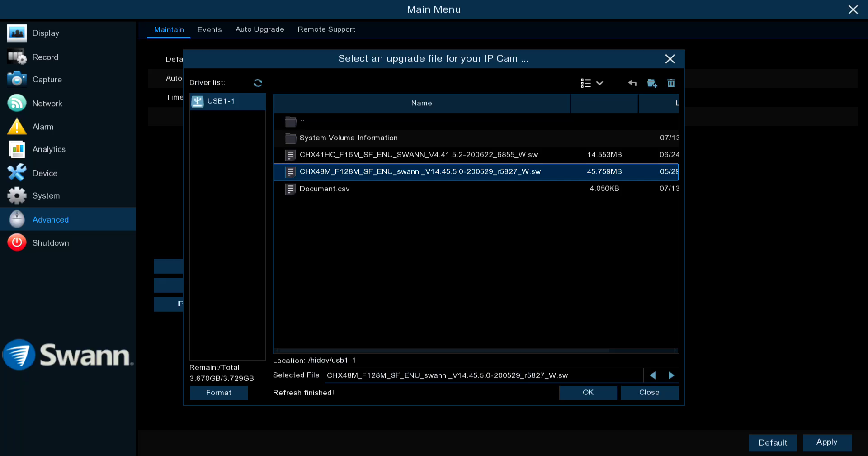Click the Format button
This screenshot has width=868, height=456.
coord(218,393)
